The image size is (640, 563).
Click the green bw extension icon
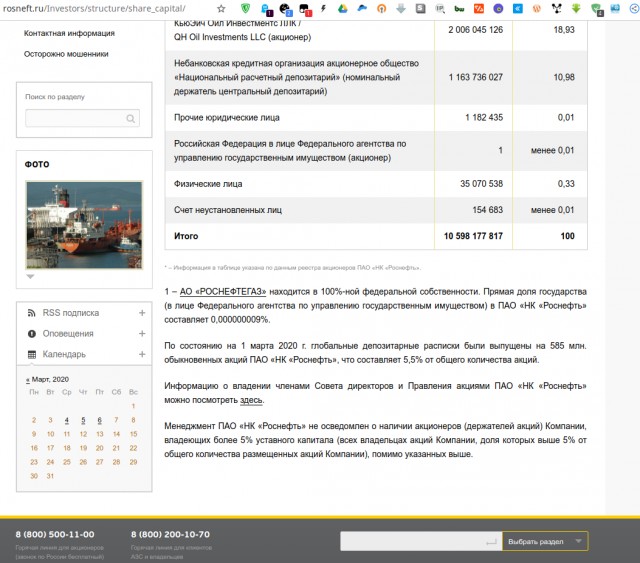[x=459, y=9]
